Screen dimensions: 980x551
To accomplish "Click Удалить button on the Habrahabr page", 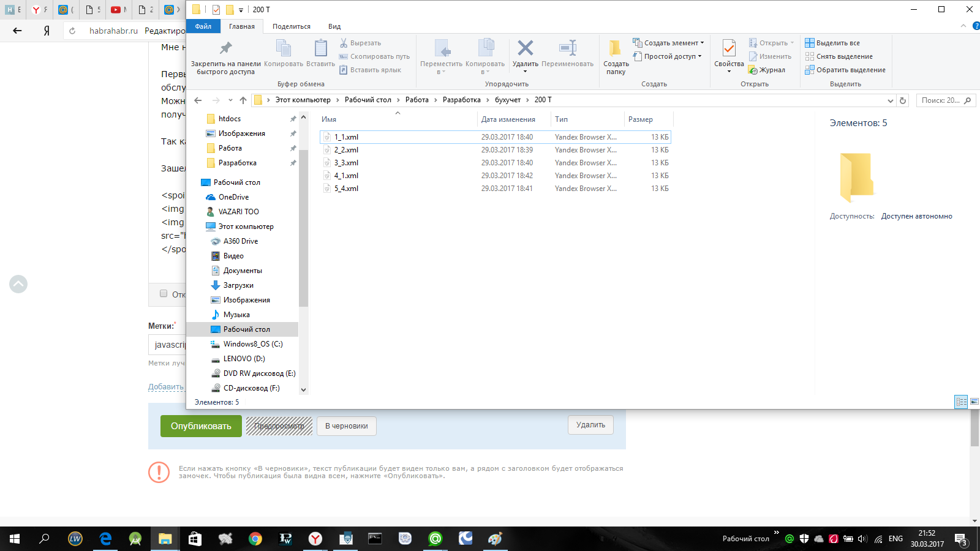I will point(590,425).
